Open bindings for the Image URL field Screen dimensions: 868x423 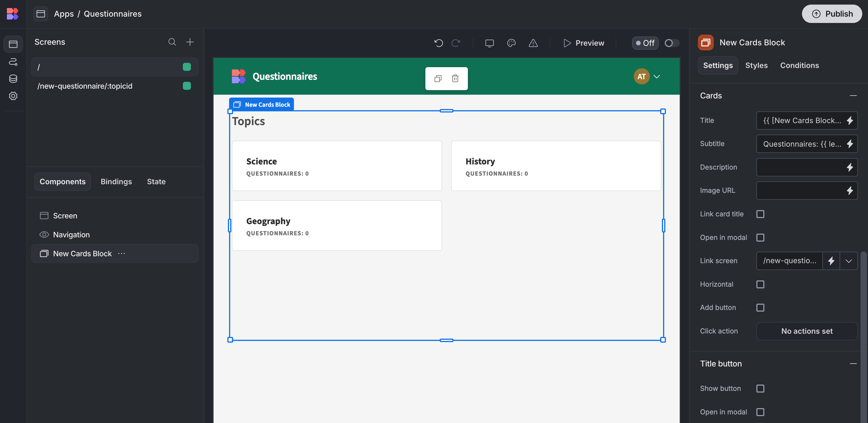[x=849, y=191]
